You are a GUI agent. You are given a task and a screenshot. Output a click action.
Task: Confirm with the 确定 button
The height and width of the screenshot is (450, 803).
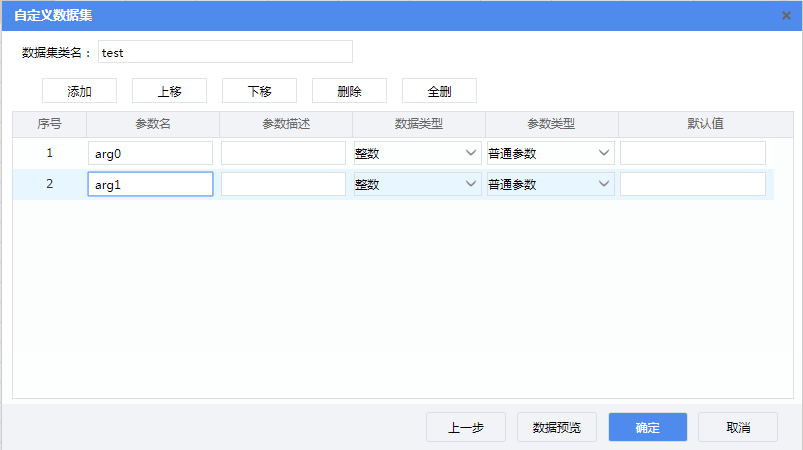pyautogui.click(x=647, y=427)
